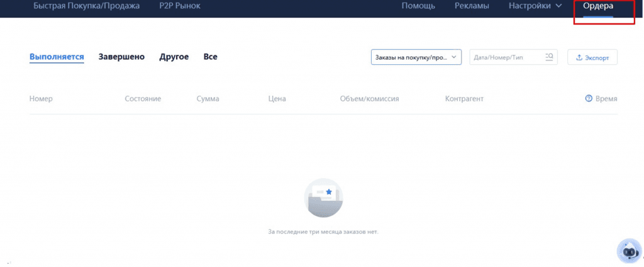The image size is (644, 267).
Task: Open the Заказы на покупку/продажу dropdown
Action: point(416,57)
